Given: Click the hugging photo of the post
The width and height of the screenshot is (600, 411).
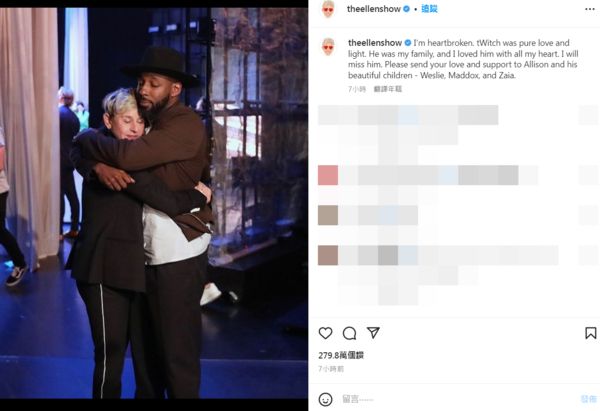Looking at the screenshot, I should (154, 203).
